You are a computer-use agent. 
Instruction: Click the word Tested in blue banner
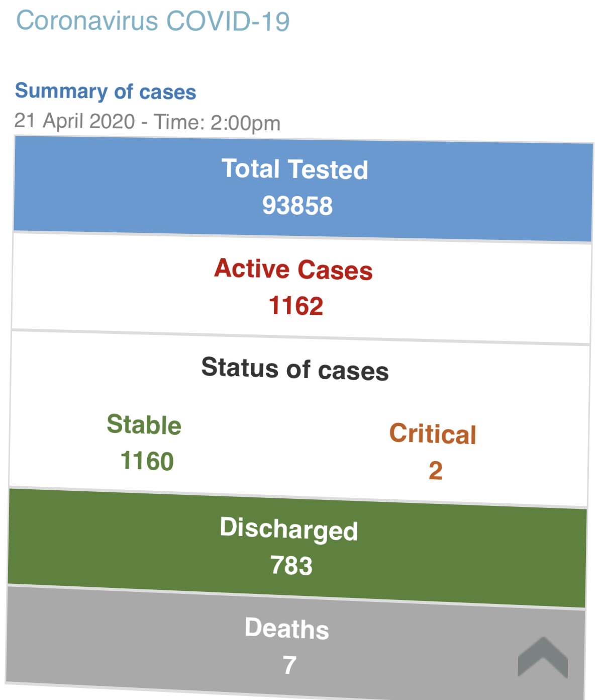pyautogui.click(x=329, y=170)
